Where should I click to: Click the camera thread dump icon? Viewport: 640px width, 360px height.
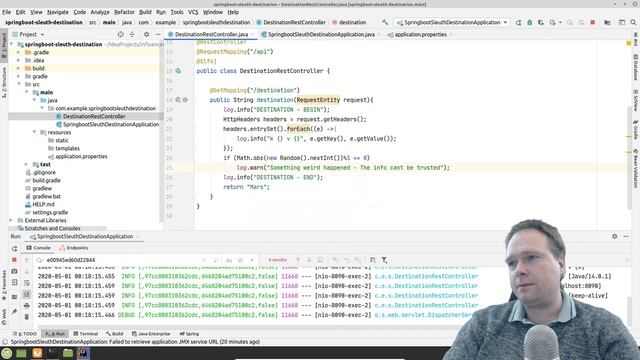tap(14, 271)
